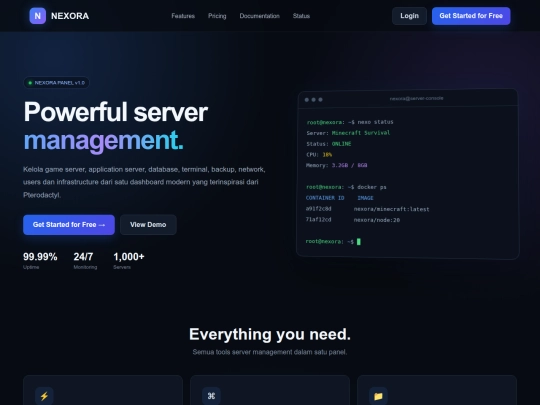Screen dimensions: 540x405
Task: Click the View Demo button
Action: [148, 225]
